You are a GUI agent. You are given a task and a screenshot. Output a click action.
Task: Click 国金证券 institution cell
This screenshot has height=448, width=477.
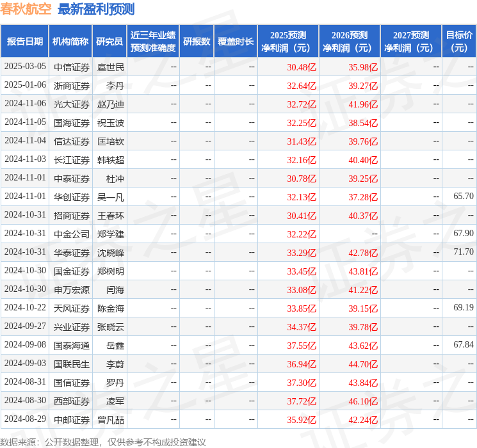coord(72,271)
